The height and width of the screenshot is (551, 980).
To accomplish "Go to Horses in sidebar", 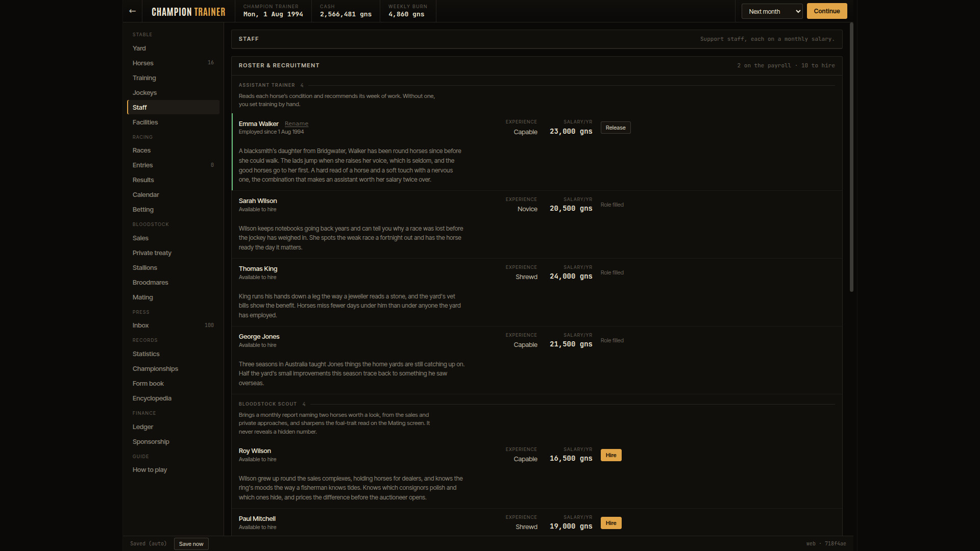I will (173, 63).
